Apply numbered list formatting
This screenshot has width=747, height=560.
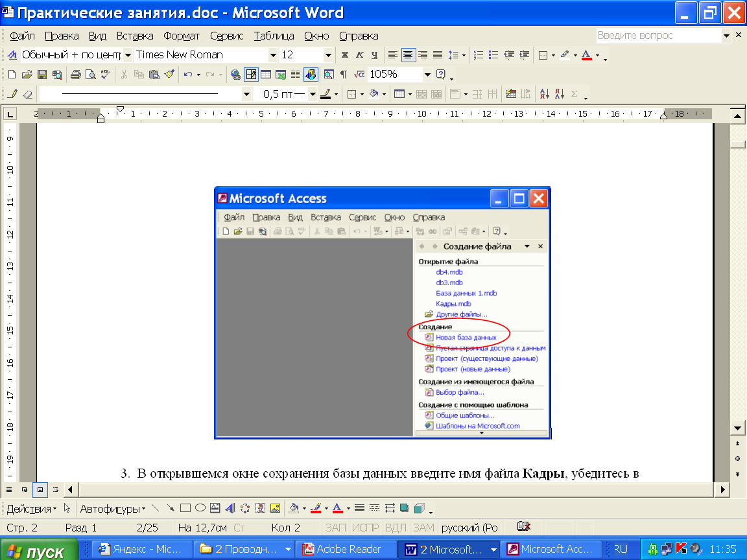click(479, 55)
